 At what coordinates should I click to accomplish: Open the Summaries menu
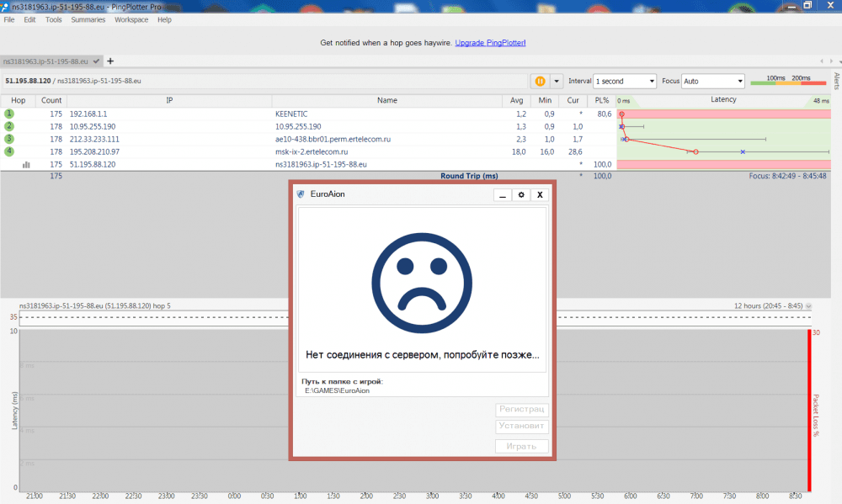[88, 19]
